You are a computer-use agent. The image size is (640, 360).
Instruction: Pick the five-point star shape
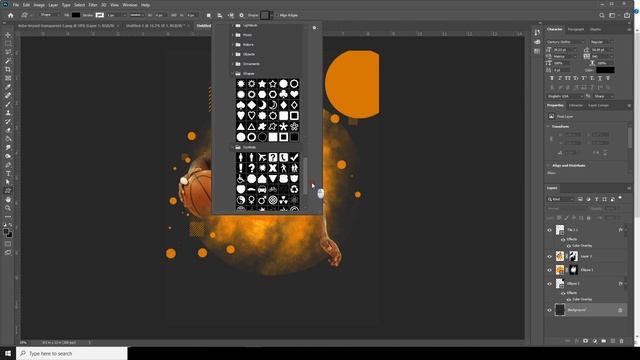pyautogui.click(x=262, y=84)
